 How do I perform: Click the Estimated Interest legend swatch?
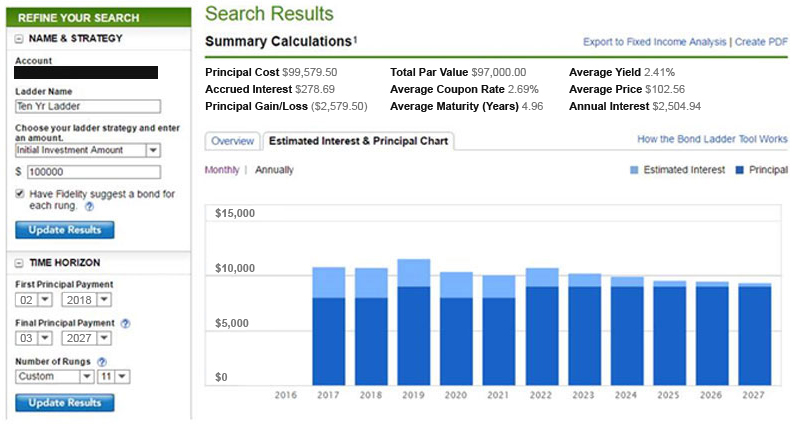click(635, 170)
